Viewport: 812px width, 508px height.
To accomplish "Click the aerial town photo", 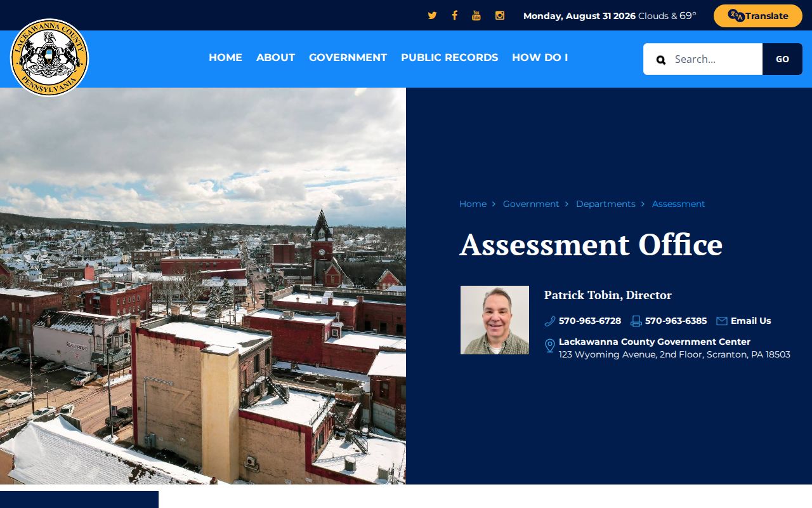I will pos(203,286).
